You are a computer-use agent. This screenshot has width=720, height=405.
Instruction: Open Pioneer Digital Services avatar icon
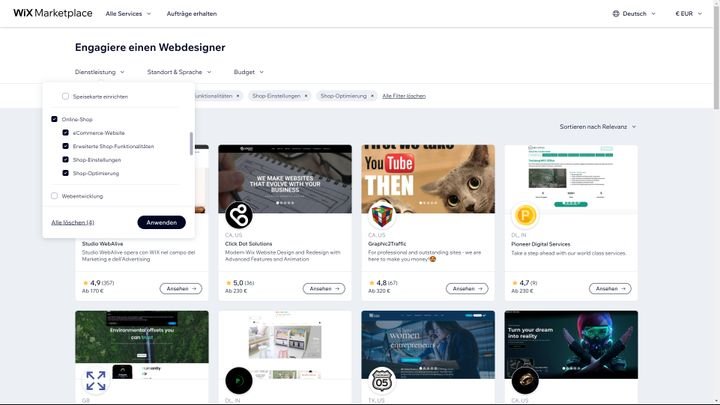525,215
